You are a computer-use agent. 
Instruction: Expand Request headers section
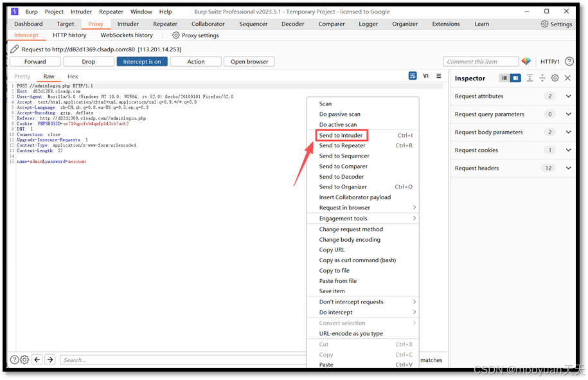pyautogui.click(x=569, y=168)
